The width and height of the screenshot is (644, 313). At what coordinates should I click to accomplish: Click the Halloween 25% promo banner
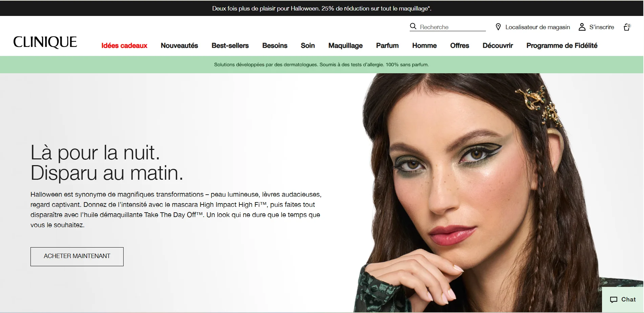[x=322, y=8]
